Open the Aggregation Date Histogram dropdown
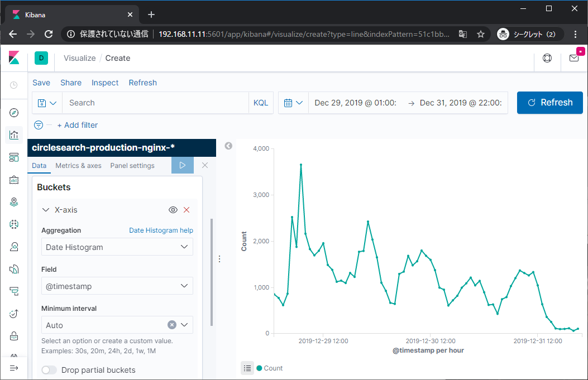Screen dimensions: 588x380 click(x=117, y=247)
